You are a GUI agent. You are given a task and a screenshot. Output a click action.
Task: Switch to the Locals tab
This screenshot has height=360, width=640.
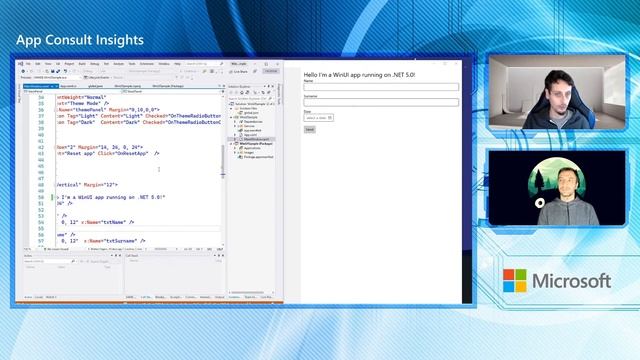(x=38, y=297)
